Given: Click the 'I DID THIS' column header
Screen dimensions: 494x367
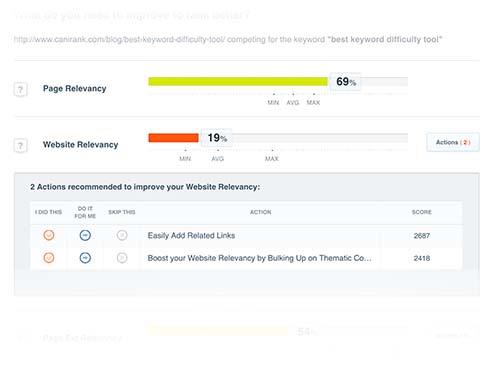Looking at the screenshot, I should (x=49, y=212).
